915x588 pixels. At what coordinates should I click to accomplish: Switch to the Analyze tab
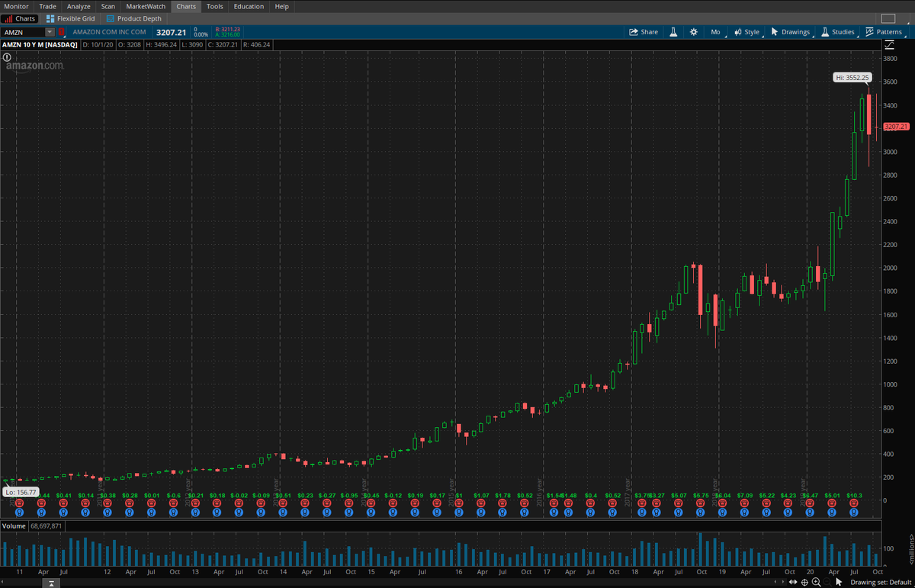pyautogui.click(x=79, y=6)
